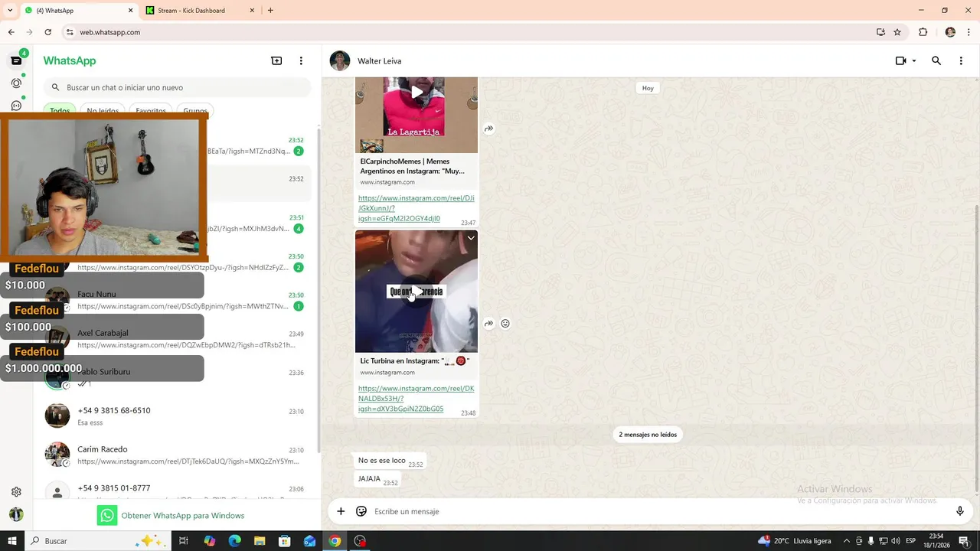Click the 'No es ese loco' message
This screenshot has width=980, height=551.
[x=389, y=461]
